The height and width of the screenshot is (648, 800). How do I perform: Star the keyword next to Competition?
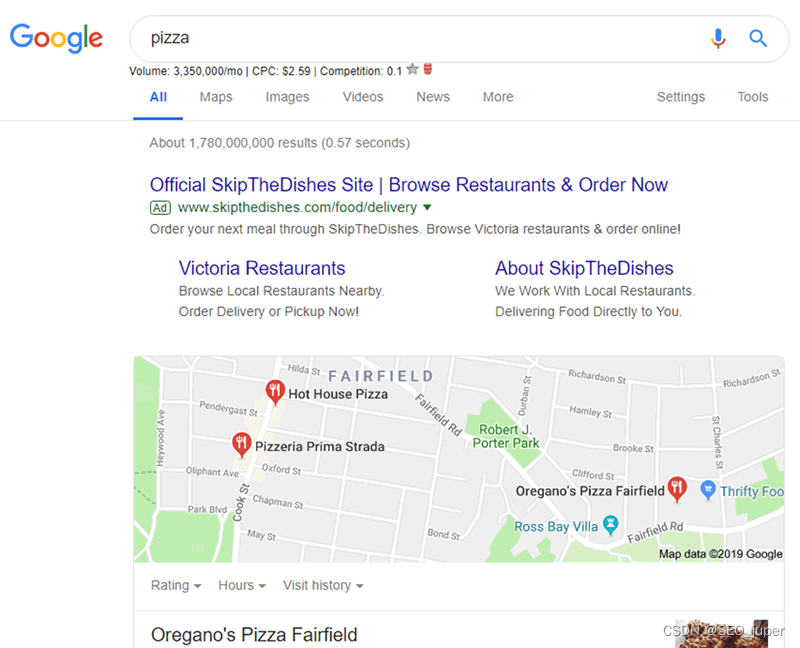coord(413,69)
